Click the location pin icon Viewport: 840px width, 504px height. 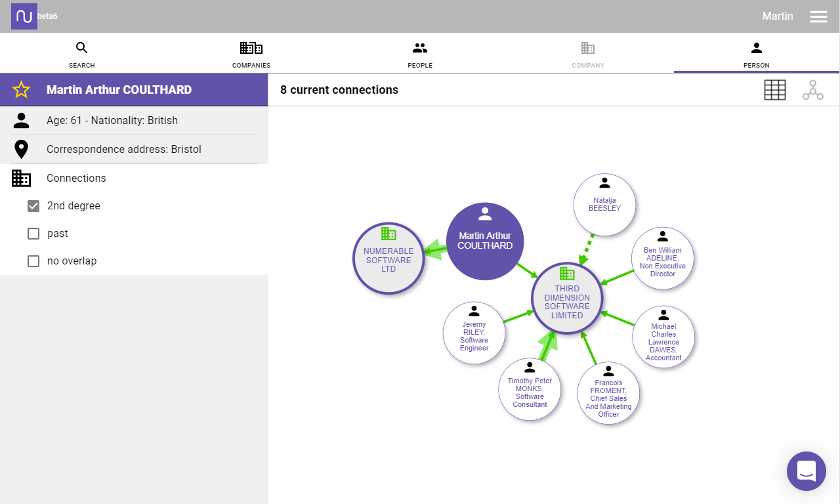[x=22, y=150]
